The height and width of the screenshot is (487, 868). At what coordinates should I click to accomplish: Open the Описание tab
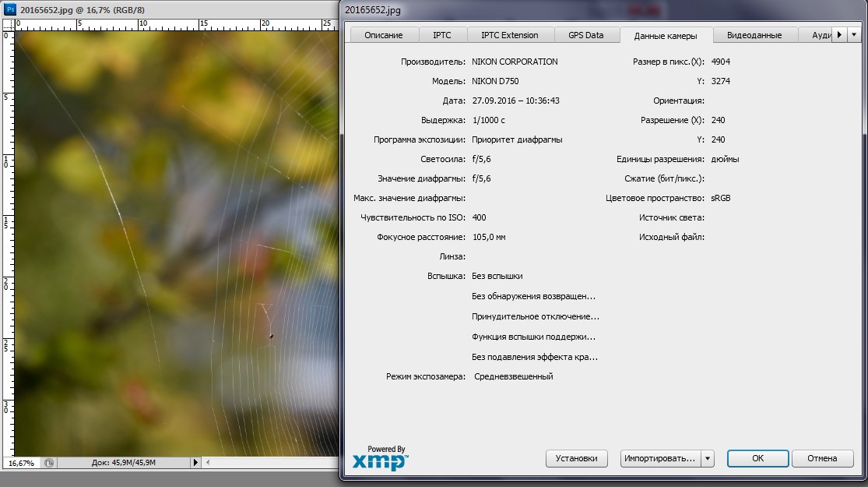click(x=384, y=35)
